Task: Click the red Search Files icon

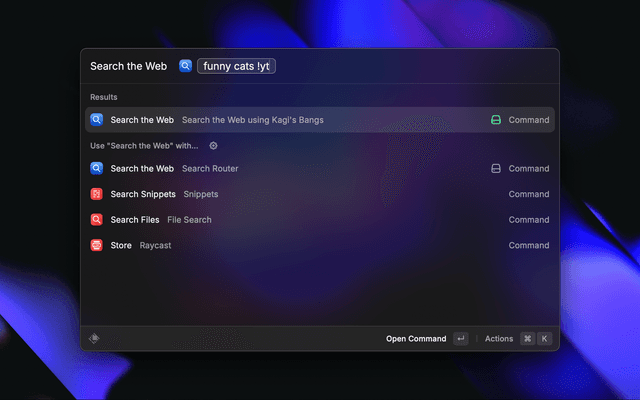Action: (x=96, y=220)
